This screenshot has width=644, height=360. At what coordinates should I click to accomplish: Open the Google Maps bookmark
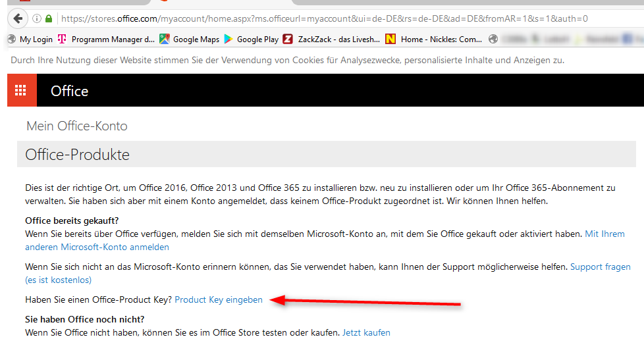click(190, 39)
